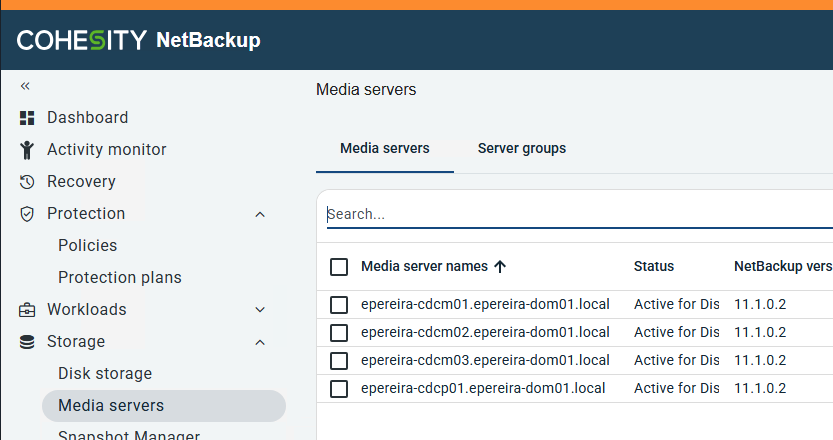The width and height of the screenshot is (833, 440).
Task: Go to Disk storage page
Action: (x=105, y=374)
